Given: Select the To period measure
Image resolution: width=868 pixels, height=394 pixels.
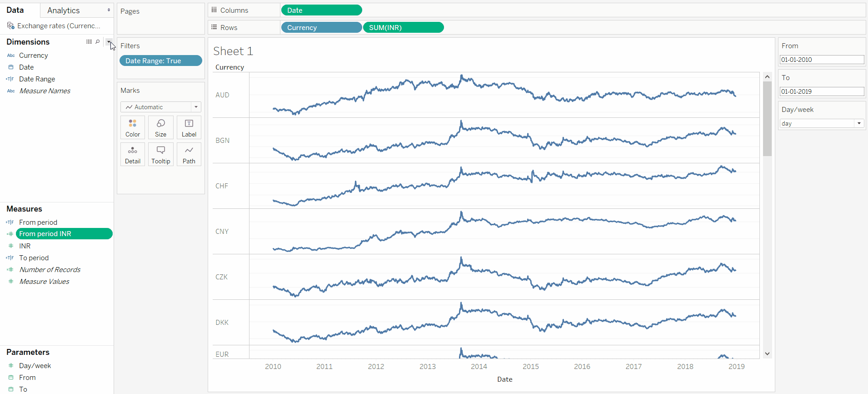Looking at the screenshot, I should click(34, 258).
